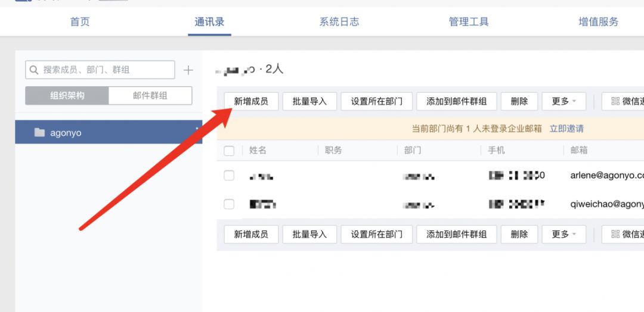The image size is (644, 312).
Task: Click the 手机 column header
Action: pos(496,151)
